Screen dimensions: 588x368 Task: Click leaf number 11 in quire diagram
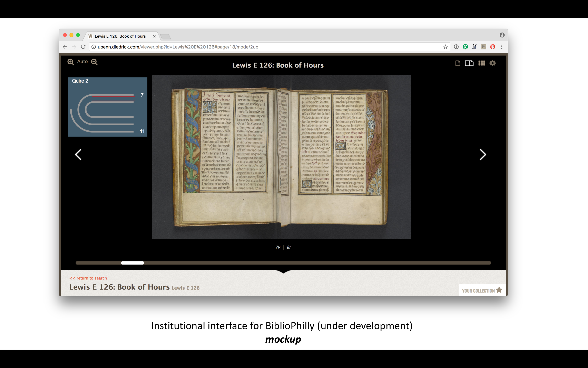[x=142, y=131]
